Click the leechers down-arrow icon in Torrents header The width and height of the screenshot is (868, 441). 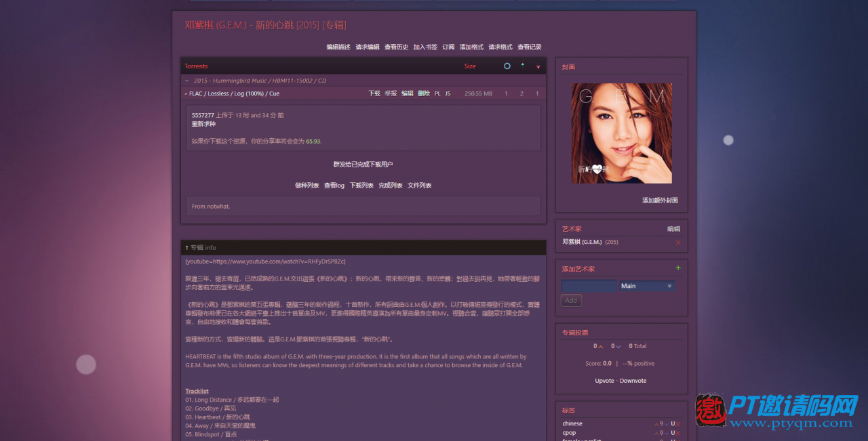(538, 66)
